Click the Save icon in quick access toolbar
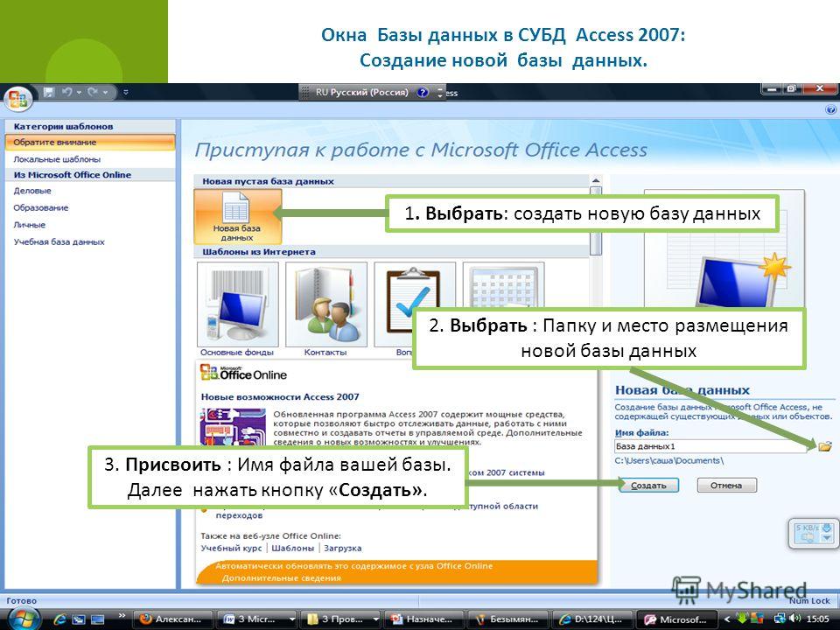This screenshot has width=840, height=630. coord(49,92)
